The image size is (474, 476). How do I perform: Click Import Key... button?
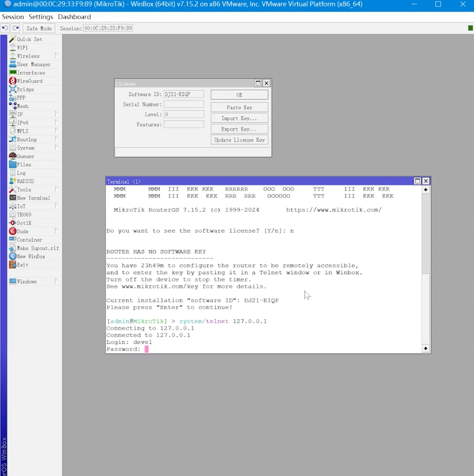239,118
